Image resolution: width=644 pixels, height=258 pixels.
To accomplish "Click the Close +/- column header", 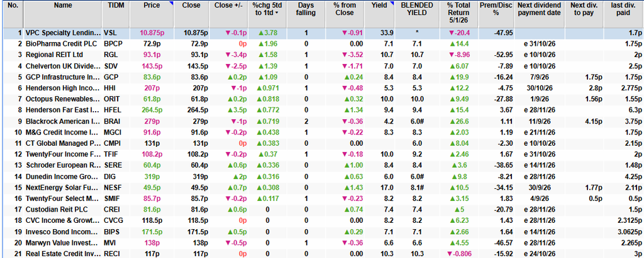I will 227,14.
